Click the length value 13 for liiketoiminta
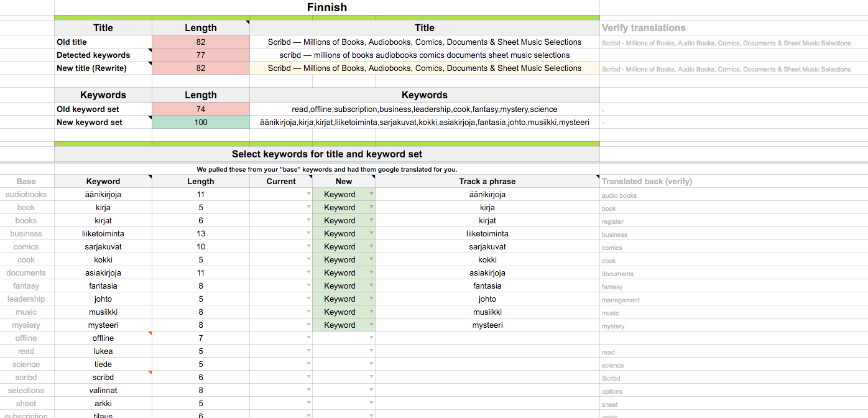Screen dimensions: 868x418 (201, 233)
